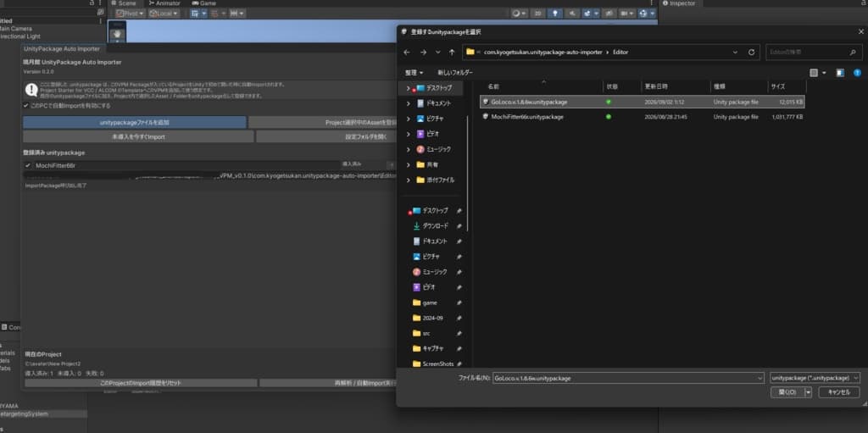Screen dimensions: 868x433
Task: Select Main Camera in Unity hierarchy
Action: (x=16, y=29)
